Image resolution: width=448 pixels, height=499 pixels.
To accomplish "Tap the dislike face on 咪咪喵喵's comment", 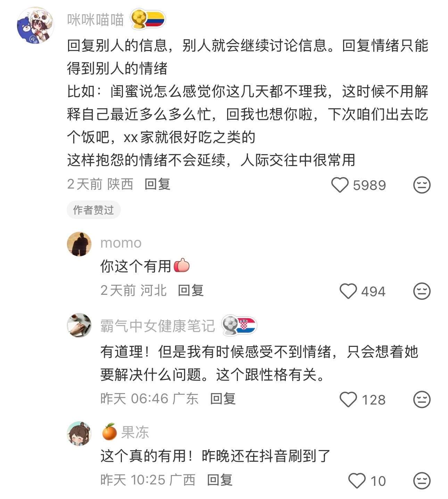I will pos(422,185).
